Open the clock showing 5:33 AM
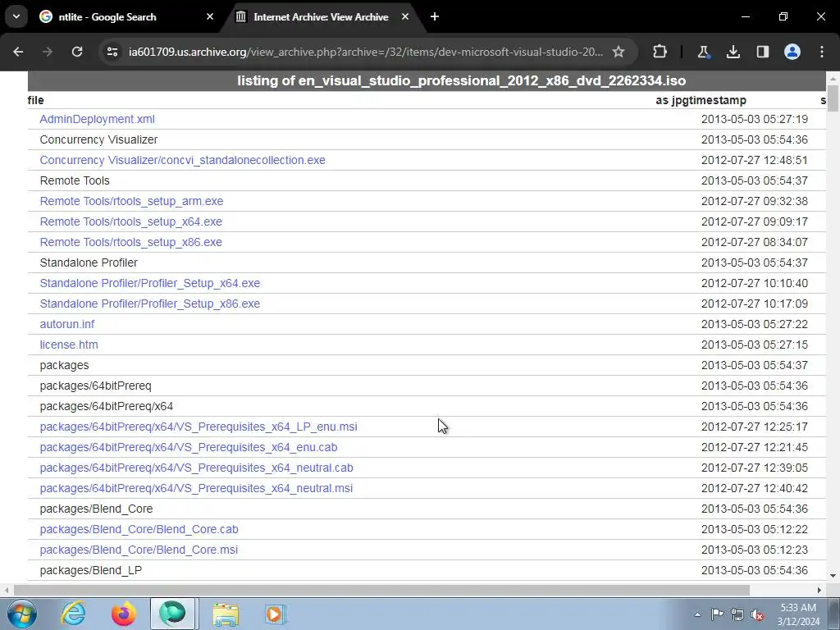Screen dimensions: 840x630 point(798,614)
